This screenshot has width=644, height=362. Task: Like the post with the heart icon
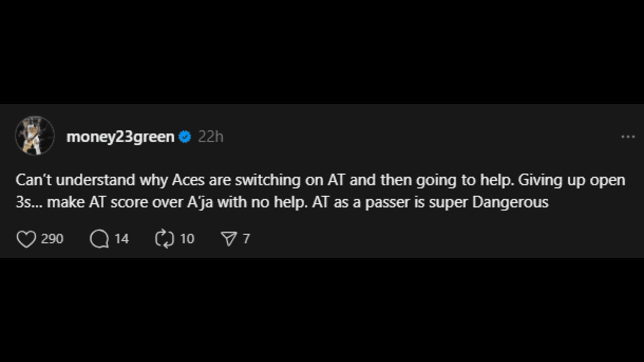coord(26,239)
